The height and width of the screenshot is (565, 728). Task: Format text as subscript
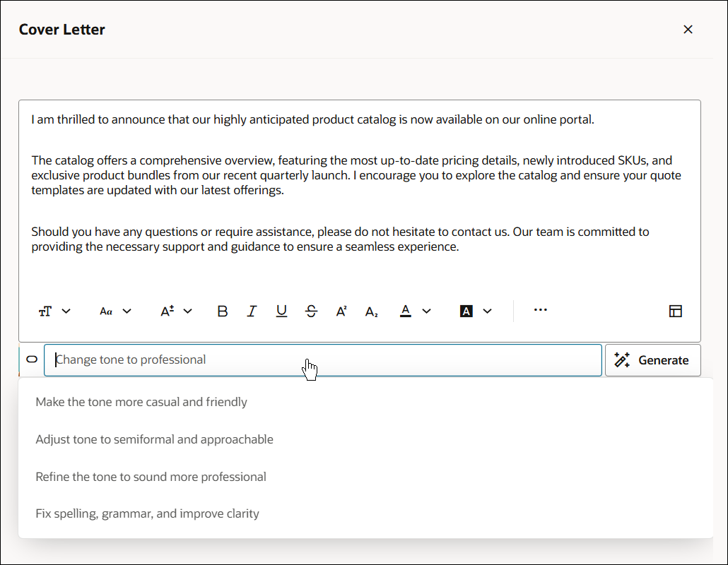tap(370, 311)
